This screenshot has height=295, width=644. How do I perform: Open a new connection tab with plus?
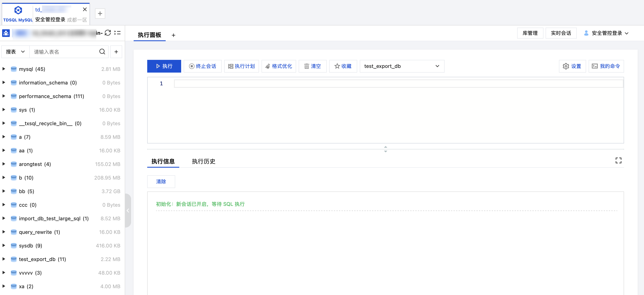[x=100, y=14]
